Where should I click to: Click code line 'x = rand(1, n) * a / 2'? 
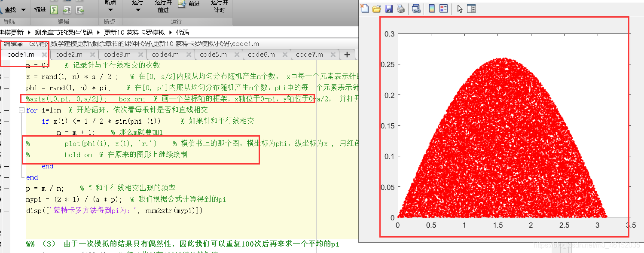coord(72,76)
